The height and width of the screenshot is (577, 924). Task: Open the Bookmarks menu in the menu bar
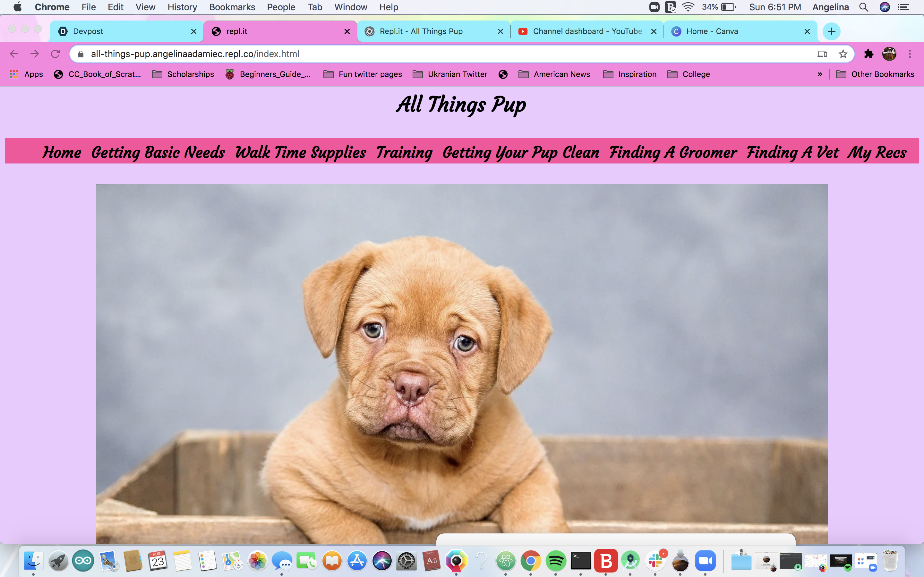point(232,7)
